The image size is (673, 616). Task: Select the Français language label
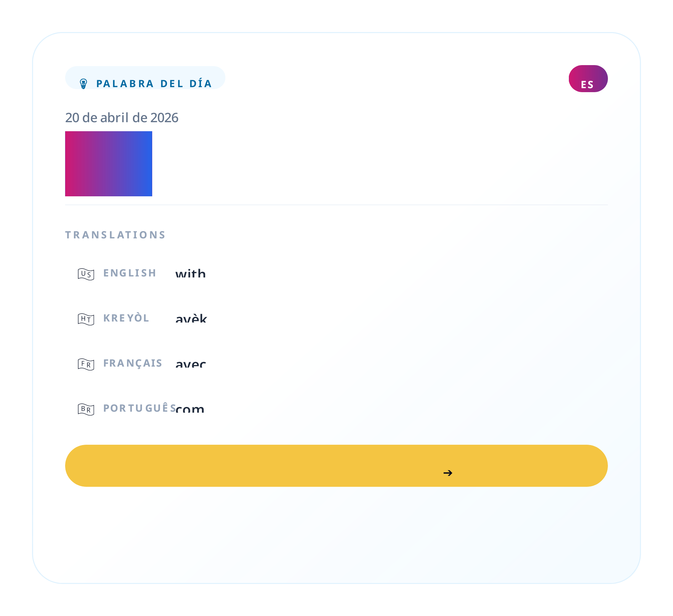133,363
